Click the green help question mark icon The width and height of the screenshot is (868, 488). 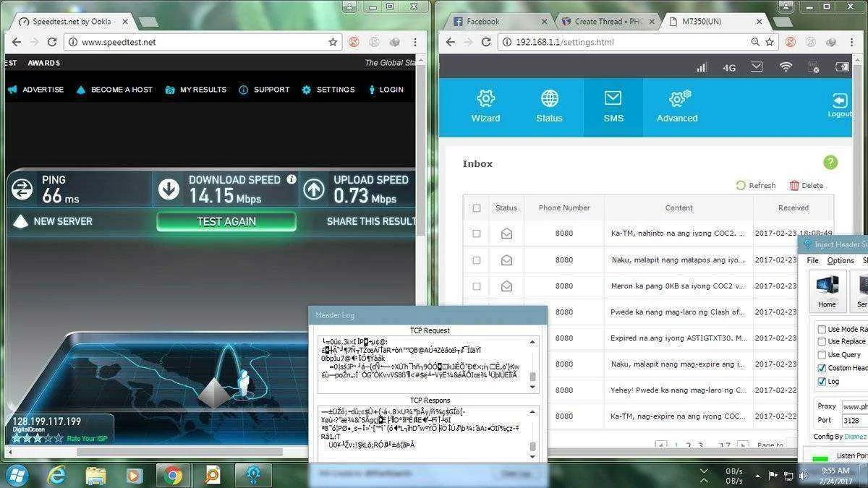click(x=830, y=163)
